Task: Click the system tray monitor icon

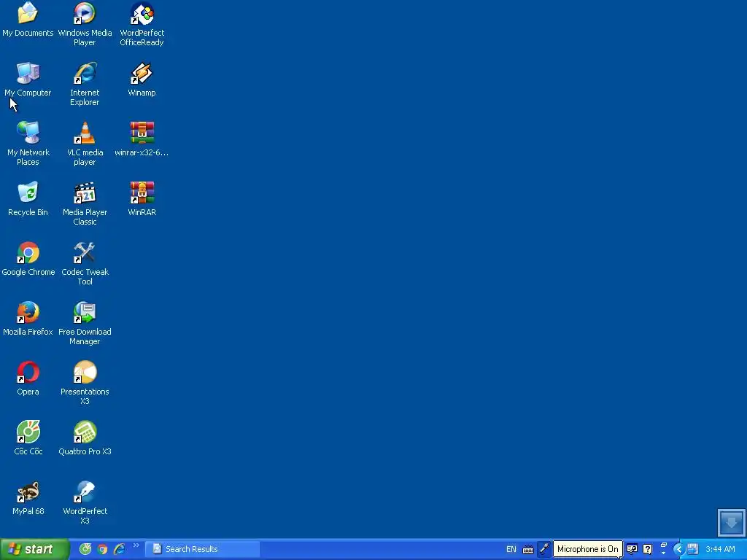Action: pos(693,549)
